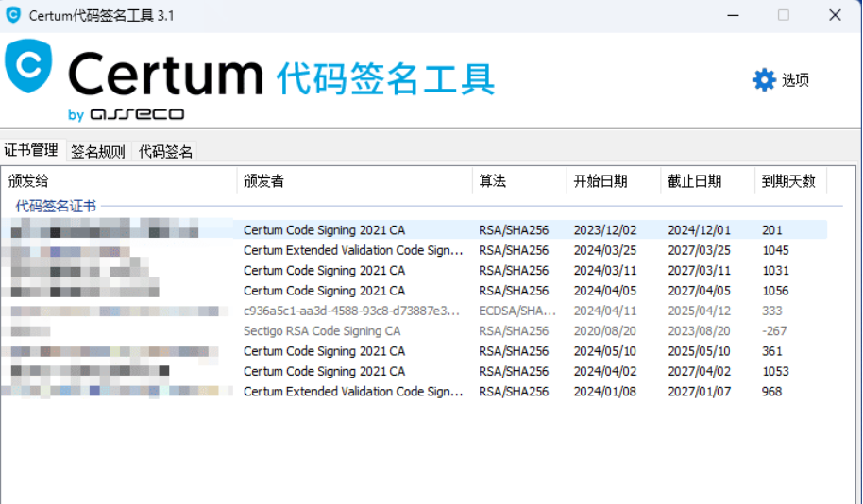Open options via the gear icon

point(764,80)
